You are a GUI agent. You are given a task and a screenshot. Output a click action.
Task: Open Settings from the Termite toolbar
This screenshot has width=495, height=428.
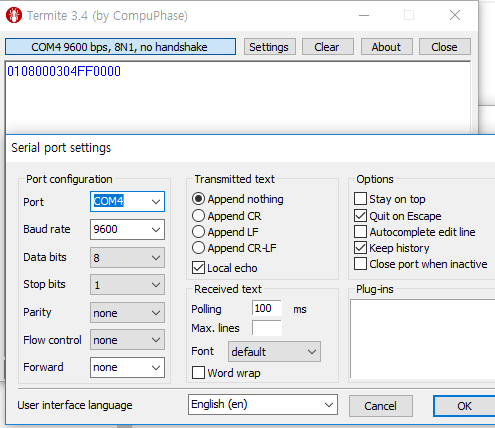click(270, 47)
